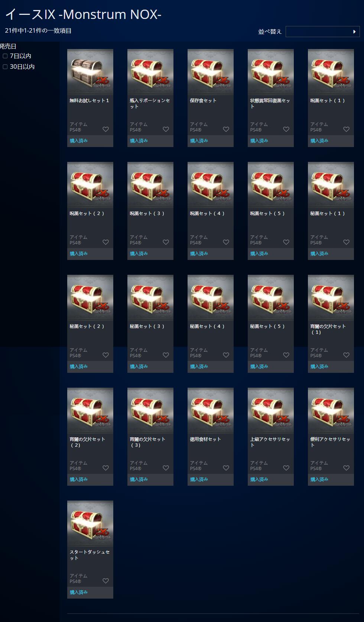Open the 並べ替え sort dropdown
The height and width of the screenshot is (622, 364).
[322, 32]
